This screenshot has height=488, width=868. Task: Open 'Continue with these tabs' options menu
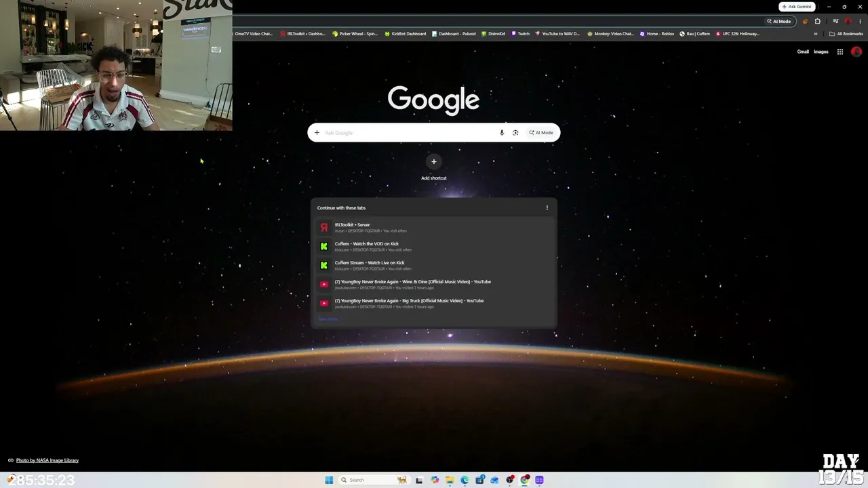click(547, 208)
